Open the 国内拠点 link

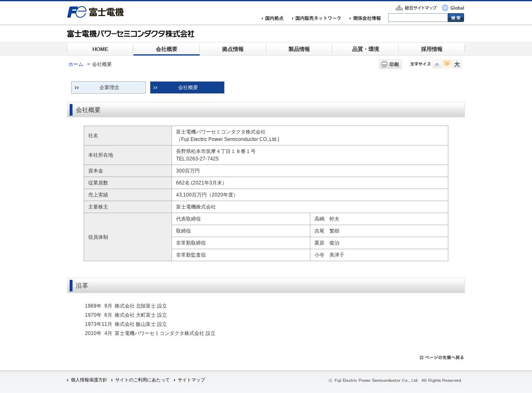point(273,18)
